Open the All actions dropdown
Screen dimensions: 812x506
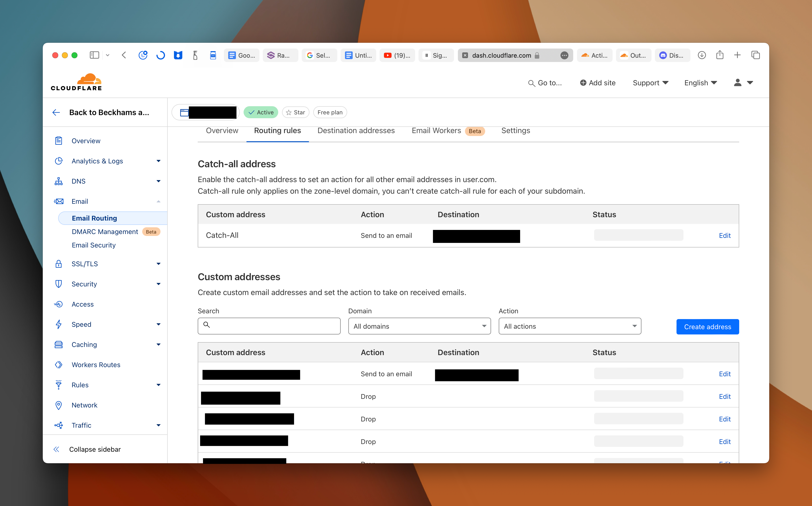[x=569, y=326]
